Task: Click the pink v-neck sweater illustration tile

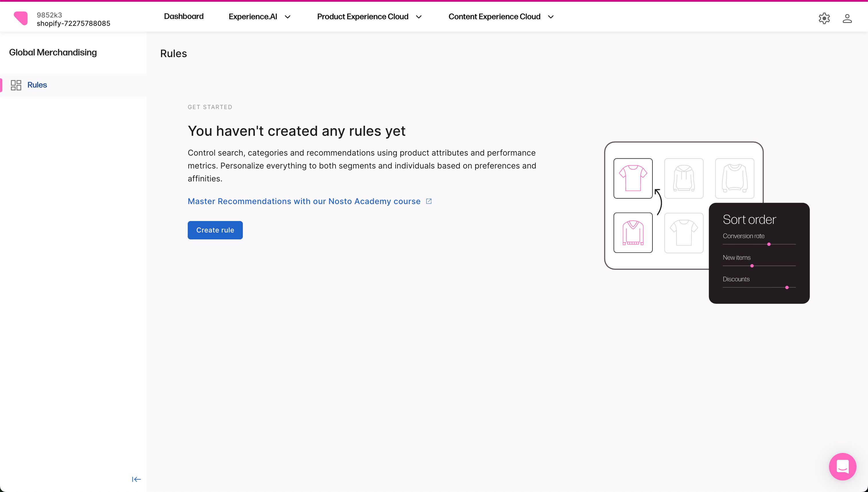Action: point(633,233)
